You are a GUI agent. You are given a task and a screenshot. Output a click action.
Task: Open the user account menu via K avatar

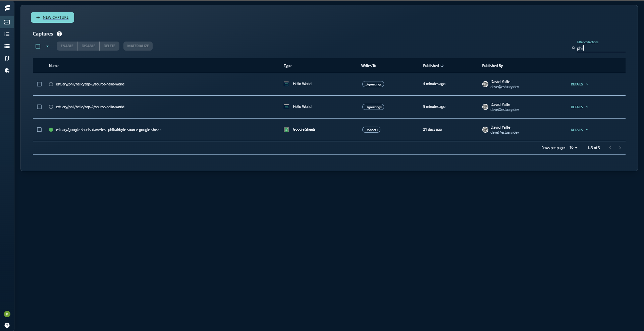7,314
